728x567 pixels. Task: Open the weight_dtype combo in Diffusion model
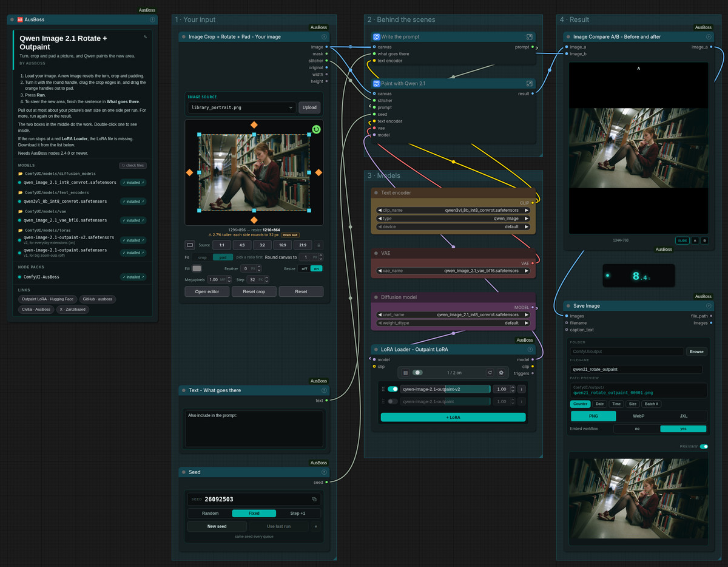click(453, 323)
